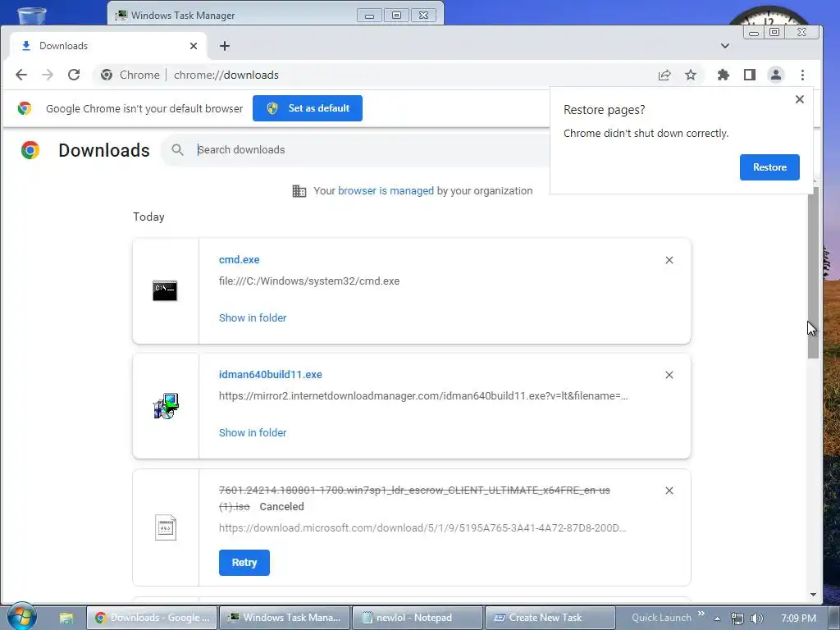Open the Explorer folder icon in taskbar

(x=66, y=618)
